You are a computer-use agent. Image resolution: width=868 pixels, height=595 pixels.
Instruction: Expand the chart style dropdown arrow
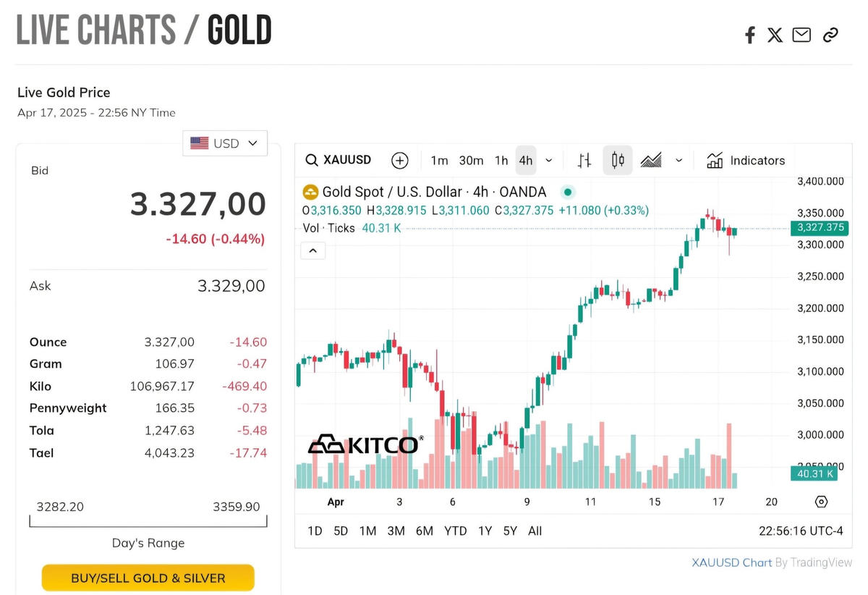click(x=679, y=161)
